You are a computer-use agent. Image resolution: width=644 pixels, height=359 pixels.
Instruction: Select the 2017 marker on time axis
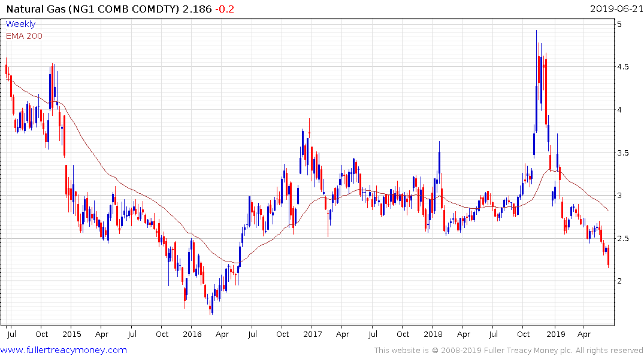[x=313, y=334]
